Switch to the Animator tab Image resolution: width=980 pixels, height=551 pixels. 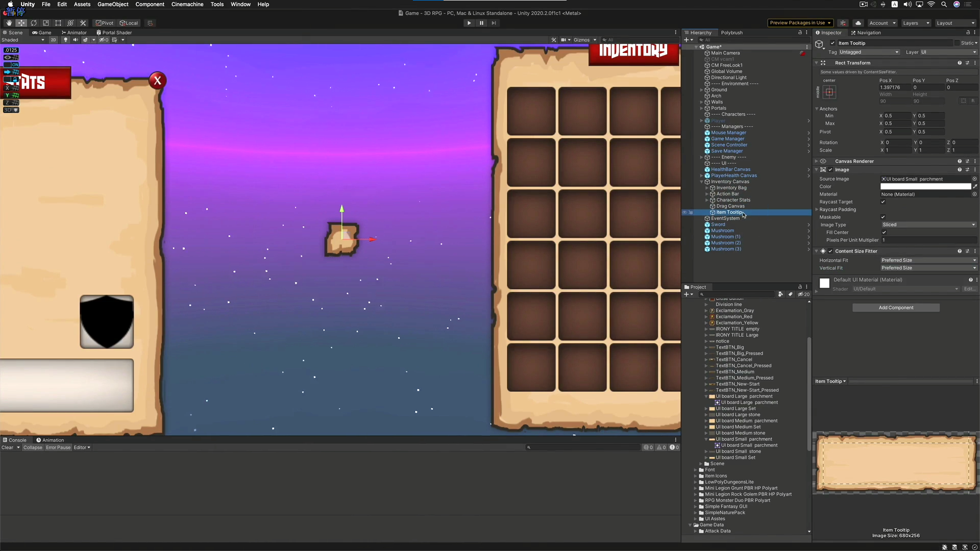point(74,32)
